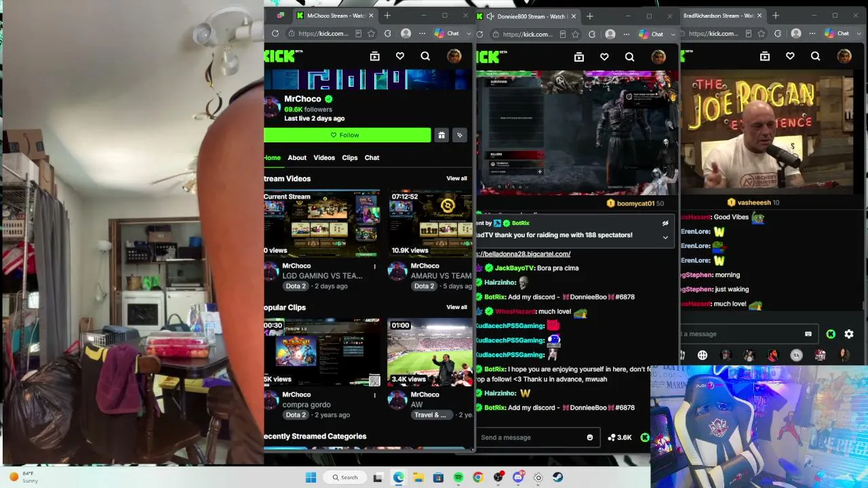Click Kick search icon in Donniee800 window
This screenshot has height=488, width=868.
coord(629,57)
